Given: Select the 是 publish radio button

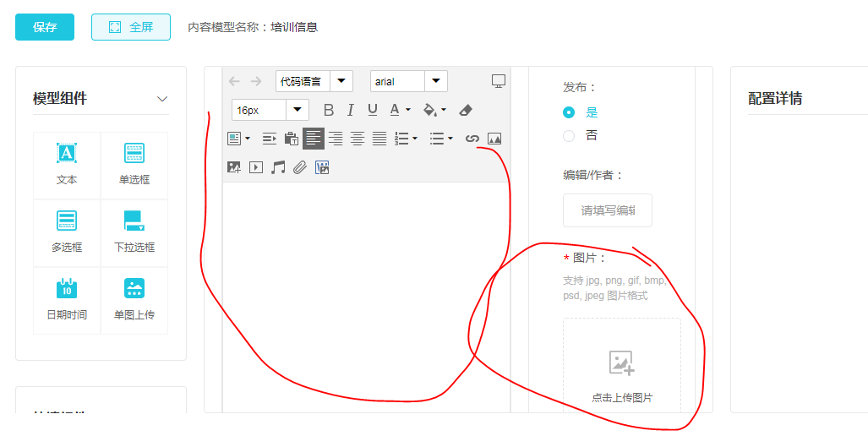Looking at the screenshot, I should pos(569,112).
